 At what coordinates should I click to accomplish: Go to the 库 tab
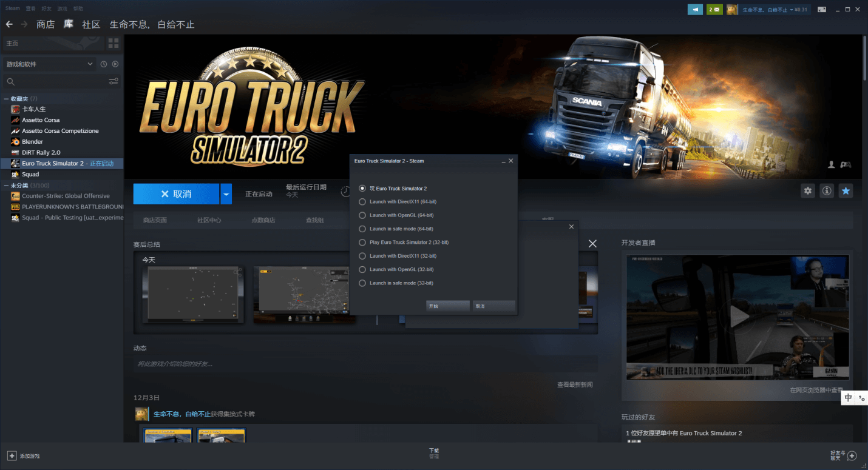(69, 24)
